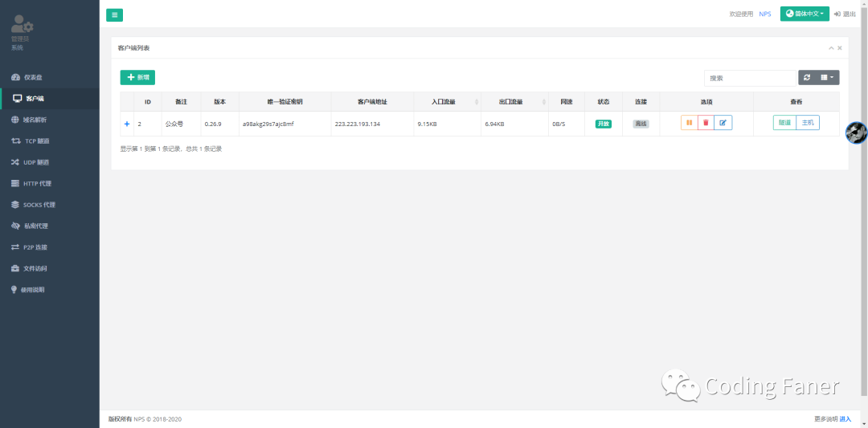Pause client 公众号 with the orange icon
The height and width of the screenshot is (428, 868).
click(690, 123)
